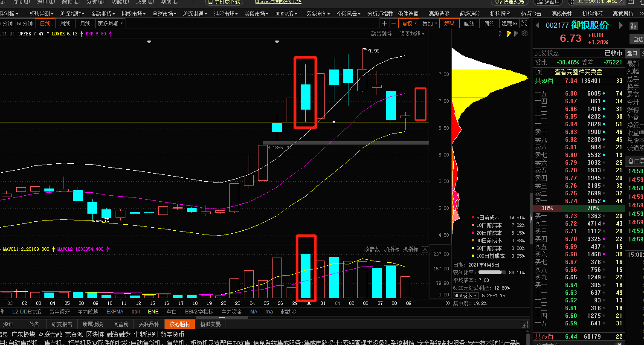Select the boll indicator tab
Screen dimensions: 644x345
pos(136,312)
